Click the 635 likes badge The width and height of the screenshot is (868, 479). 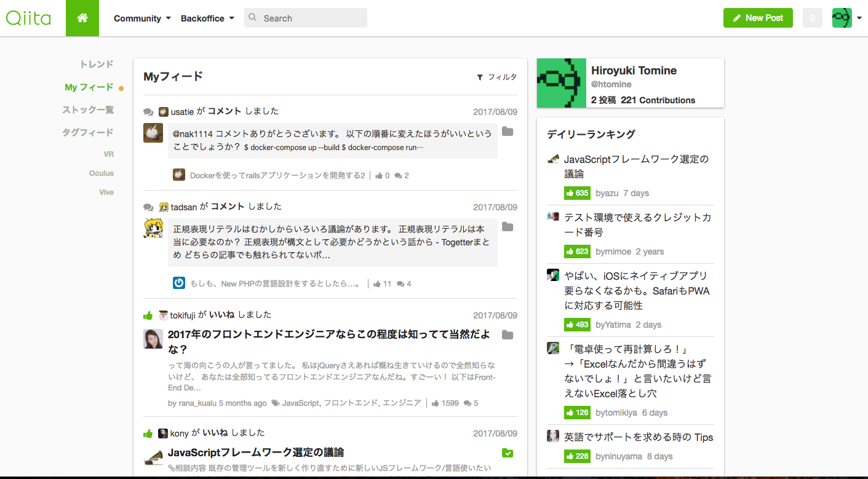(577, 193)
